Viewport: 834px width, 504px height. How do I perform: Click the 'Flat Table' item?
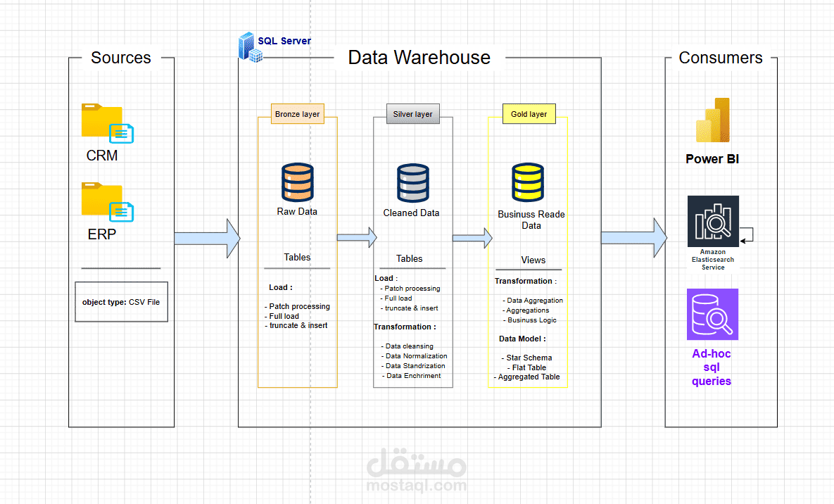(x=526, y=367)
